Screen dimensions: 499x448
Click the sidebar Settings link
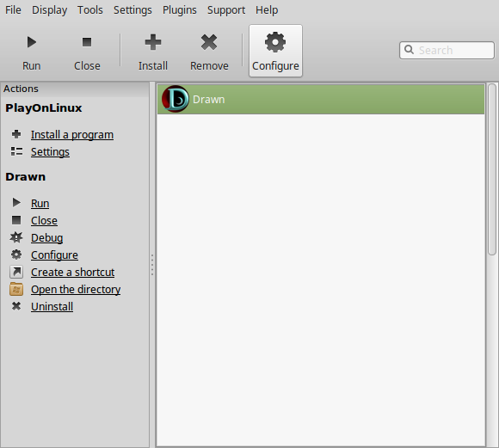(x=50, y=152)
